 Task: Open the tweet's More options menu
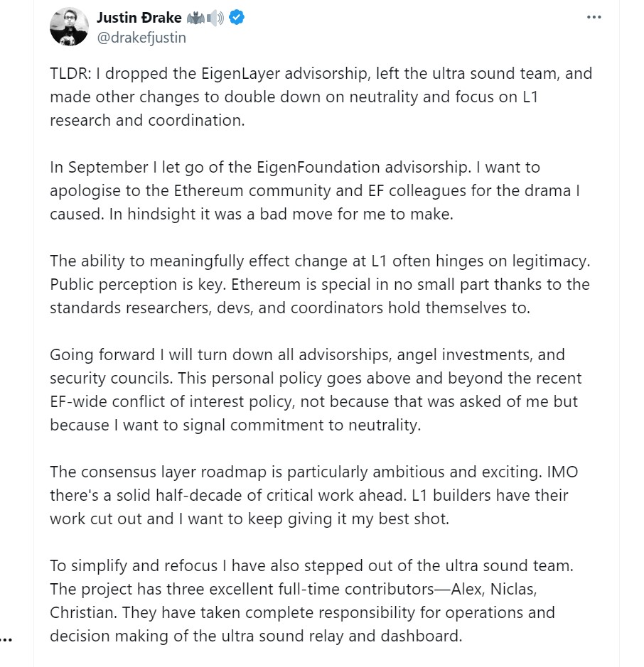(594, 18)
